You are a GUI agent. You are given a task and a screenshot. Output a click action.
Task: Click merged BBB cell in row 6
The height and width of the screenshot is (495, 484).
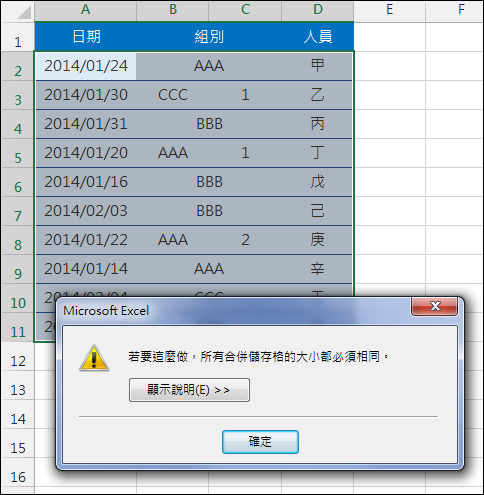click(x=209, y=182)
